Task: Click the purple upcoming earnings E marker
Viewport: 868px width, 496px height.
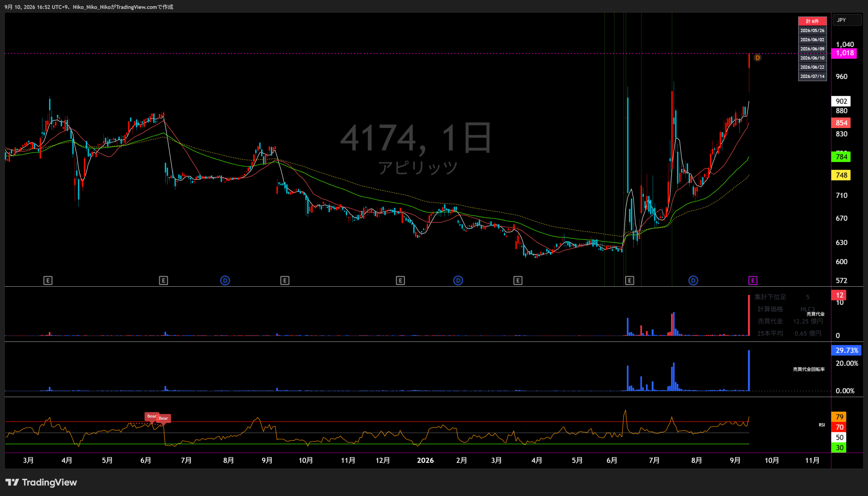Action: 753,281
